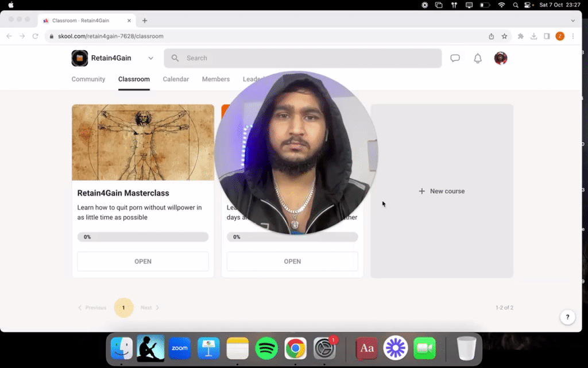Click the Retain4Gain group logo
The height and width of the screenshot is (368, 588).
(x=79, y=58)
